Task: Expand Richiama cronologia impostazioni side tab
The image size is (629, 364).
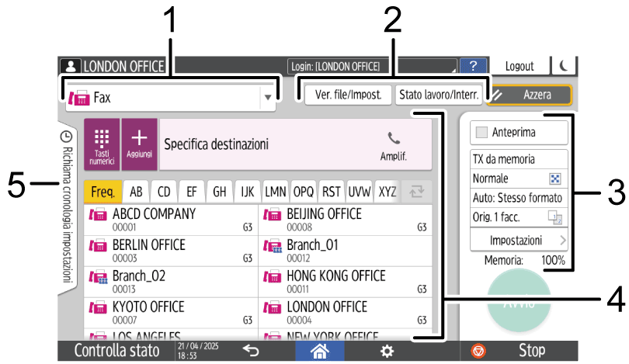Action: [x=67, y=208]
